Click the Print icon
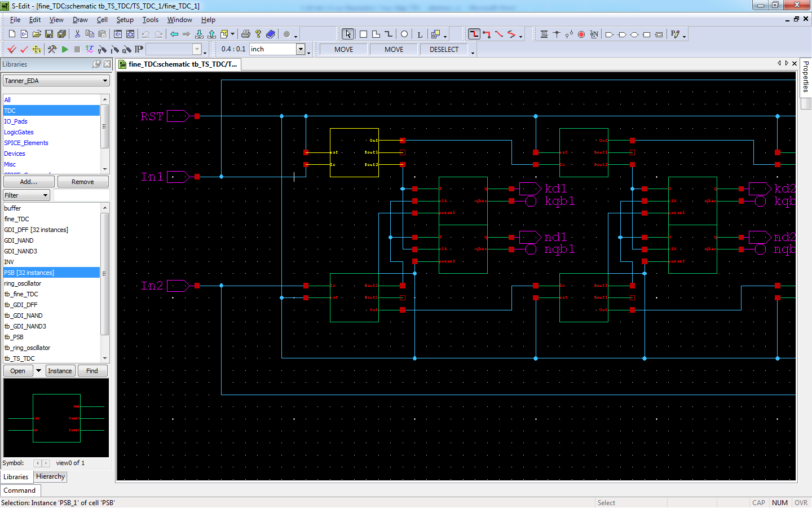812x508 pixels. (246, 34)
